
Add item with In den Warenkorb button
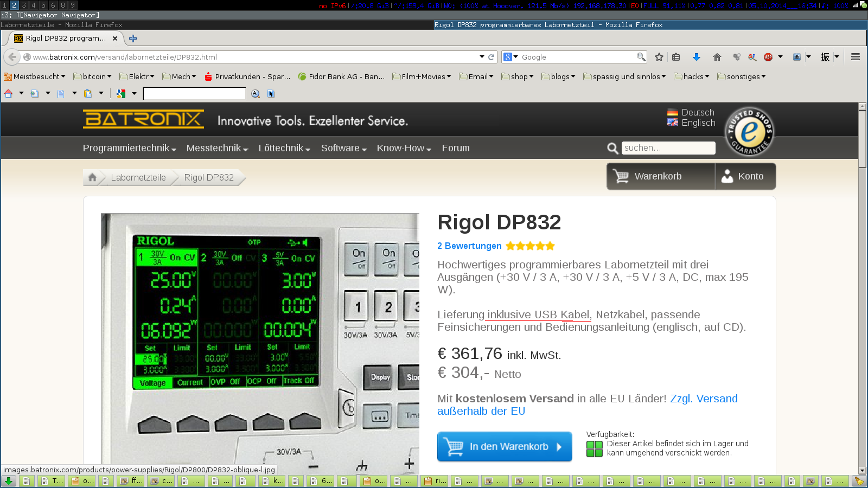coord(505,447)
